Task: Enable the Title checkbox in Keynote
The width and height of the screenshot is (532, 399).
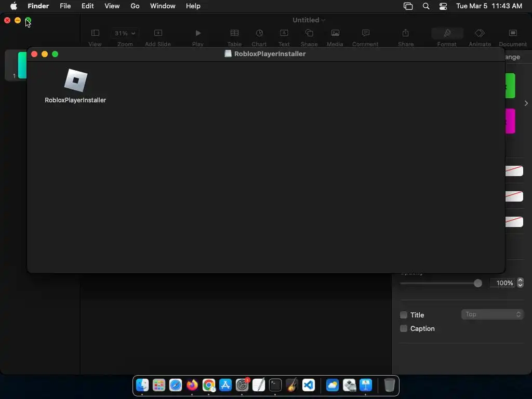Action: [403, 315]
